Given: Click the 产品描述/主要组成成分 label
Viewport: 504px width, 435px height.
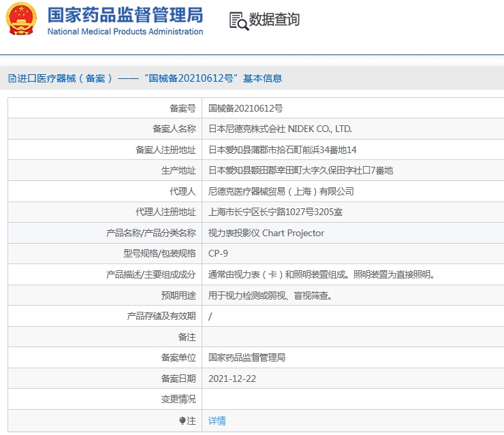Looking at the screenshot, I should [x=151, y=274].
